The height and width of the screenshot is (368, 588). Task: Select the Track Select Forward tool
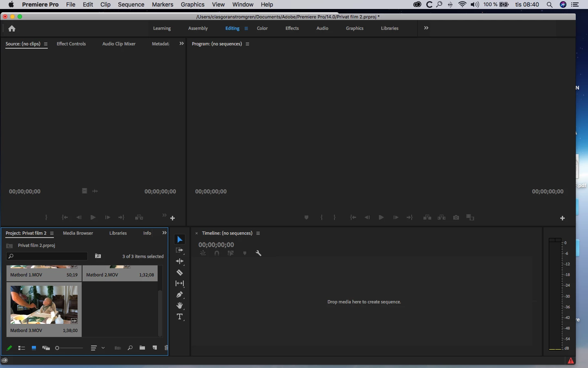[180, 250]
